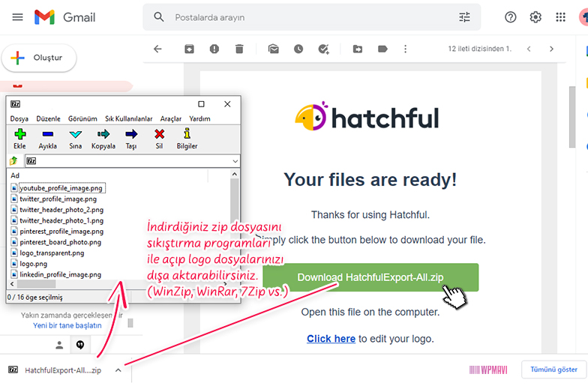Click 7-Zip Kopyala copy button
The width and height of the screenshot is (588, 386).
103,139
